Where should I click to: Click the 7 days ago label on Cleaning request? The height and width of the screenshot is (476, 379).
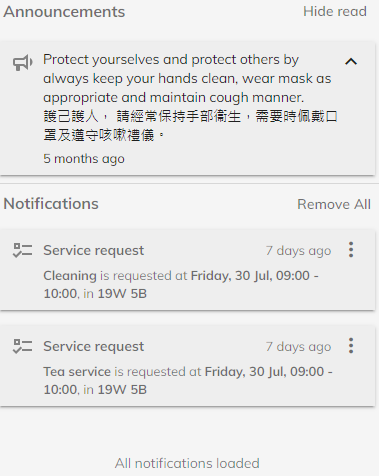pos(298,251)
